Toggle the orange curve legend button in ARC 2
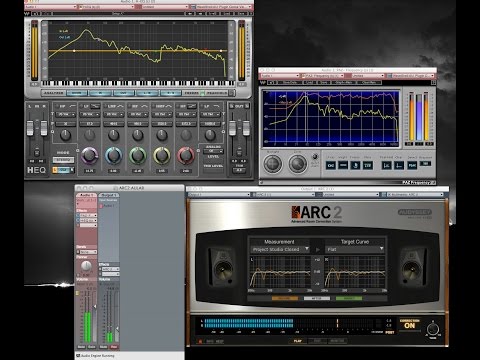 (285, 298)
